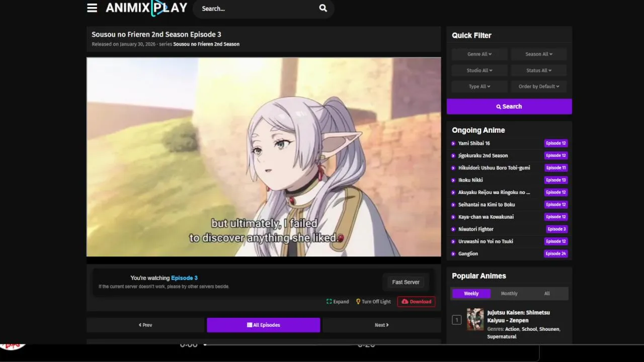Open Jigokuraku 2nd Season link
This screenshot has width=644, height=362.
[483, 155]
